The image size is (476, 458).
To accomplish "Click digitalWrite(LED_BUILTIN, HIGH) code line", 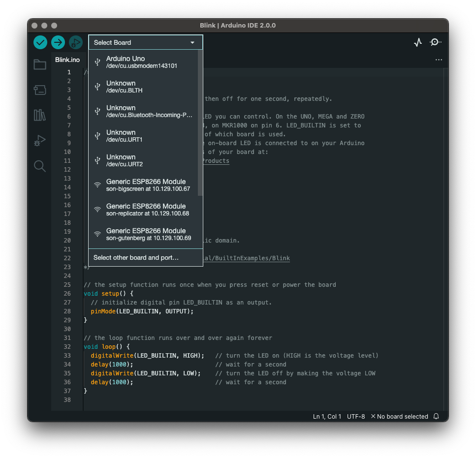I will [x=148, y=356].
